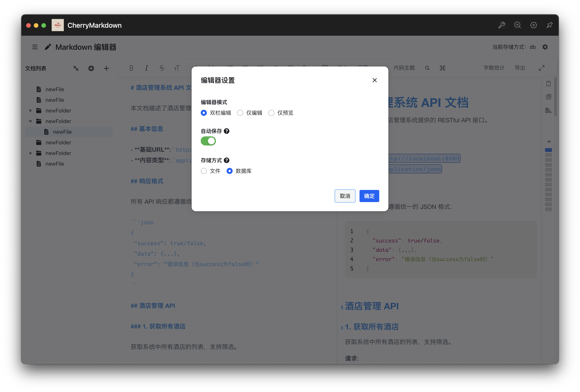Open storage settings gear next to db
The width and height of the screenshot is (580, 392).
pos(545,47)
